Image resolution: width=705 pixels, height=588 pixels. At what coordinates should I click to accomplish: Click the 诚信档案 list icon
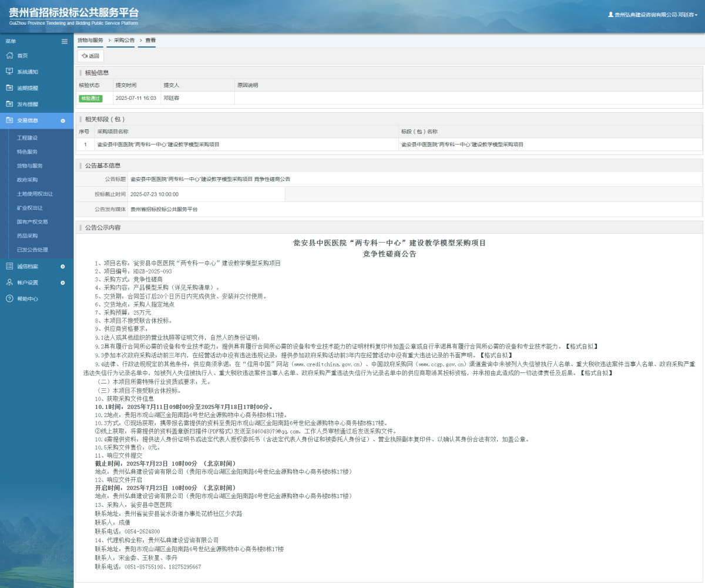9,266
